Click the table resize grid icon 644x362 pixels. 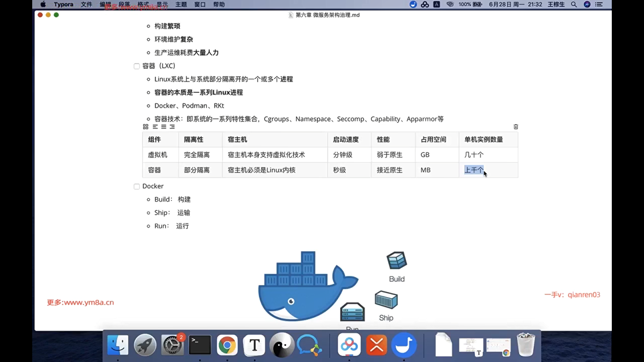click(x=146, y=127)
